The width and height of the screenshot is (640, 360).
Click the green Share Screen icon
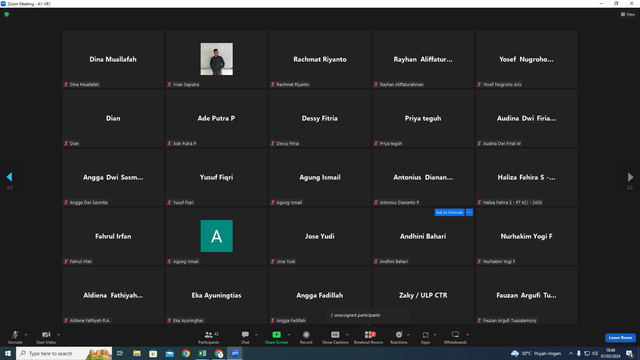point(276,335)
